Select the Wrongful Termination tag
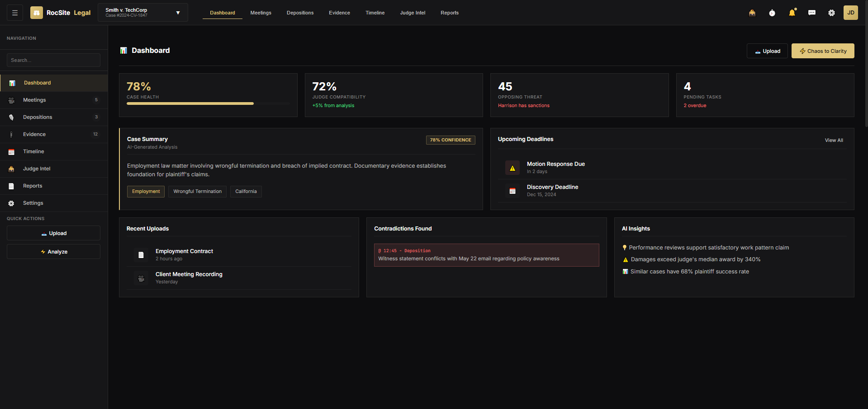 tap(197, 192)
